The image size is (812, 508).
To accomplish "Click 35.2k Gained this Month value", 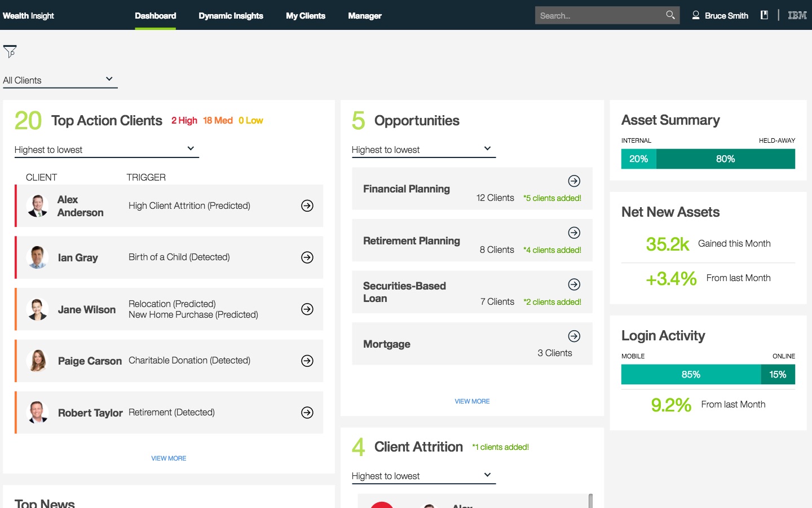I will click(668, 244).
